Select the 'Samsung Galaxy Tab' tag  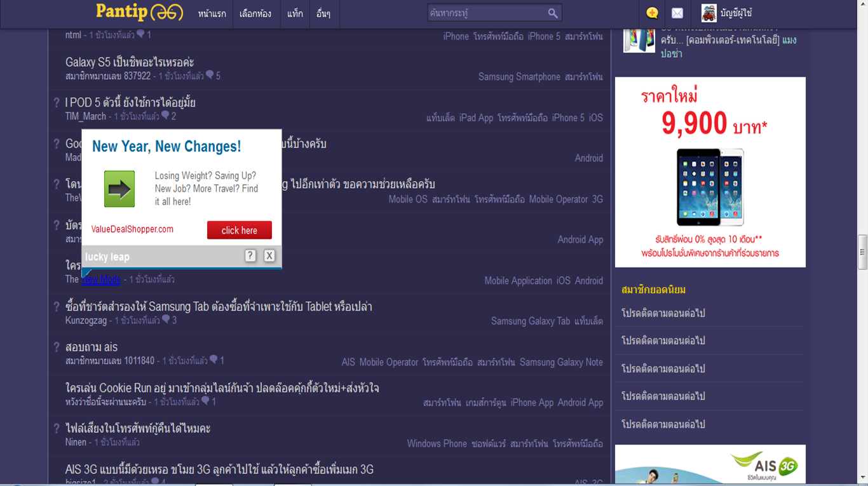click(531, 321)
